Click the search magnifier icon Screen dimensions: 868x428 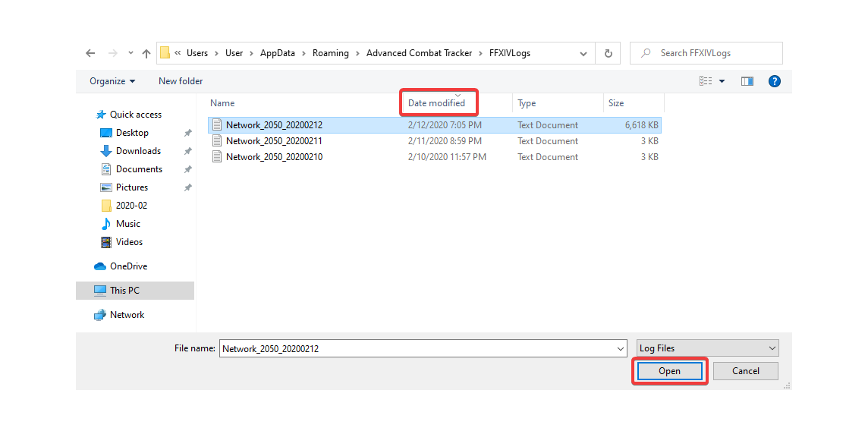[x=646, y=53]
